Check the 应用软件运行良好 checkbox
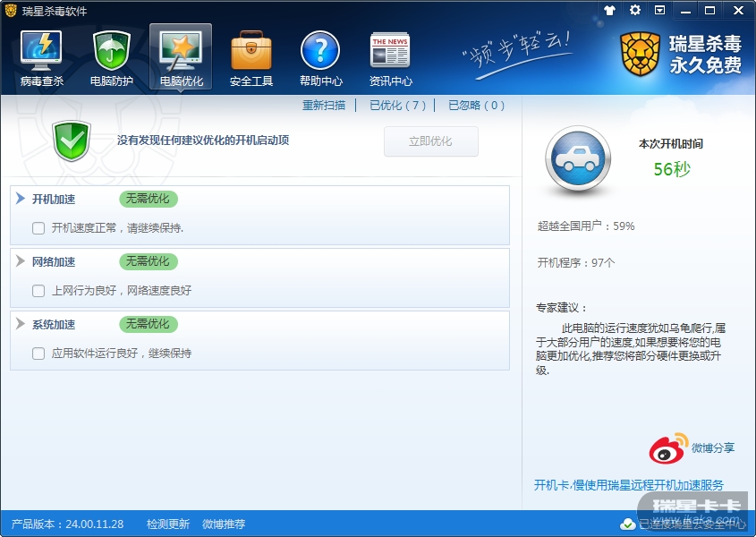The image size is (756, 537). 38,354
